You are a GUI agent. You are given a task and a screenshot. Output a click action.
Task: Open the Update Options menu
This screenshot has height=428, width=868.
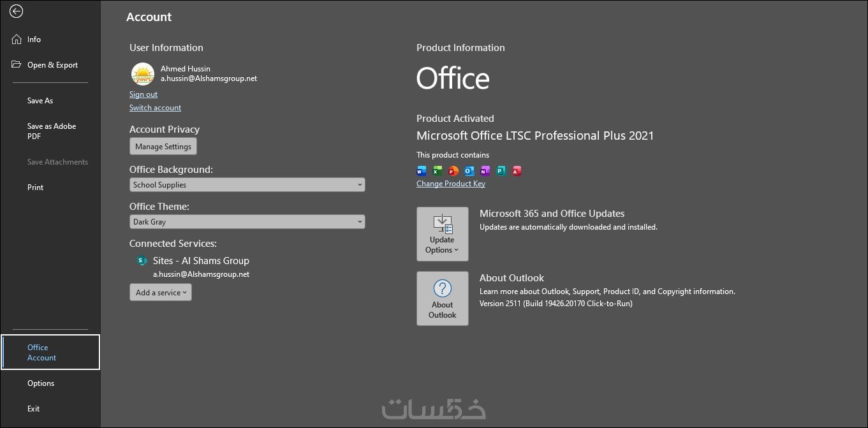coord(442,234)
